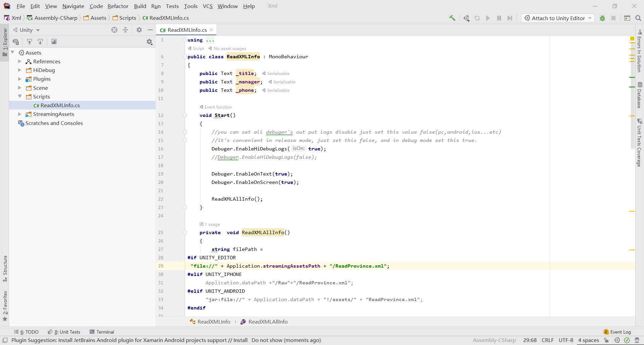Open the Event Log panel
The image size is (644, 345).
[x=620, y=332]
